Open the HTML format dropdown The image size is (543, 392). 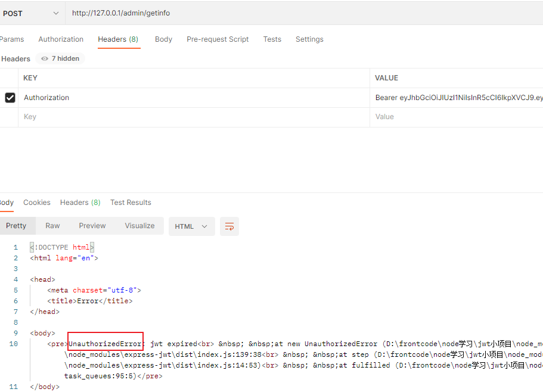coord(191,226)
